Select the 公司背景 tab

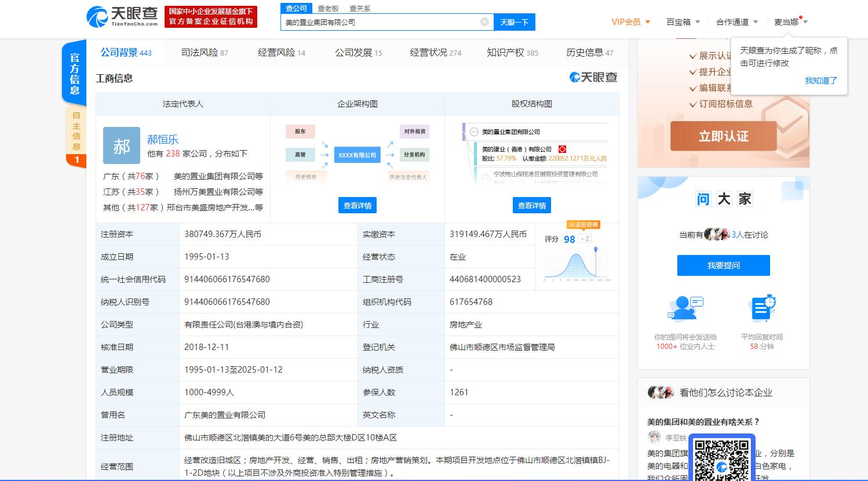tap(126, 52)
